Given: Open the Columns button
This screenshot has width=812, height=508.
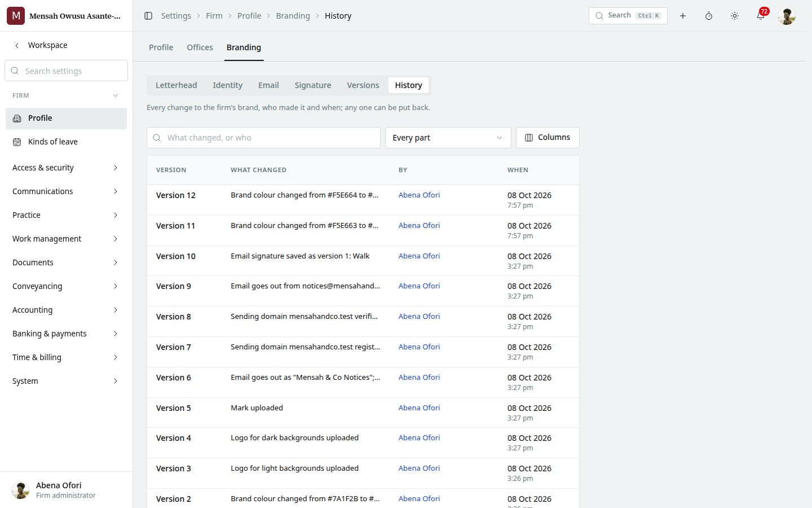Looking at the screenshot, I should [x=548, y=138].
